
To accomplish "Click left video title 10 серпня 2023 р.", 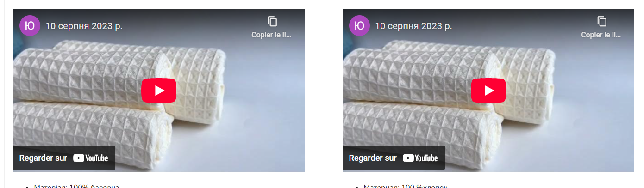I will coord(84,26).
